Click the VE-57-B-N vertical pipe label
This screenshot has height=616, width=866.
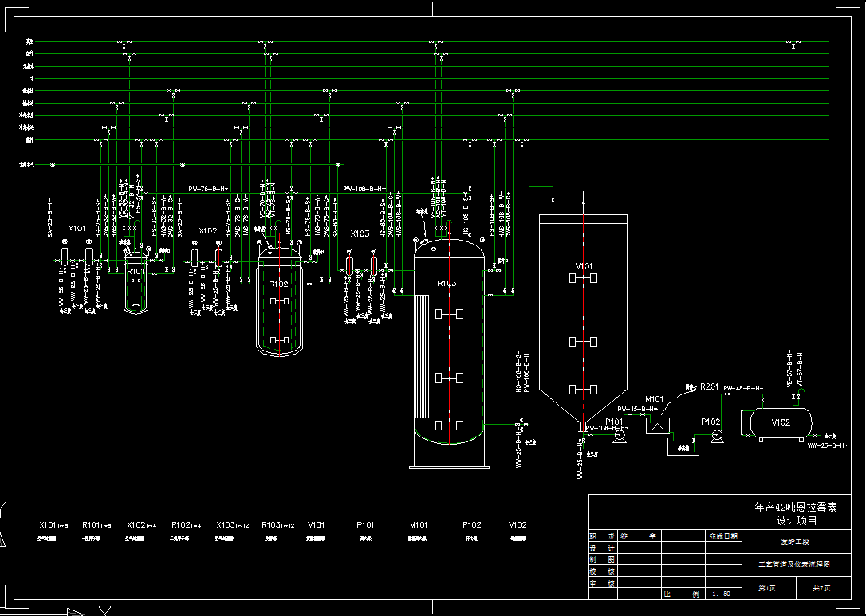coord(790,368)
